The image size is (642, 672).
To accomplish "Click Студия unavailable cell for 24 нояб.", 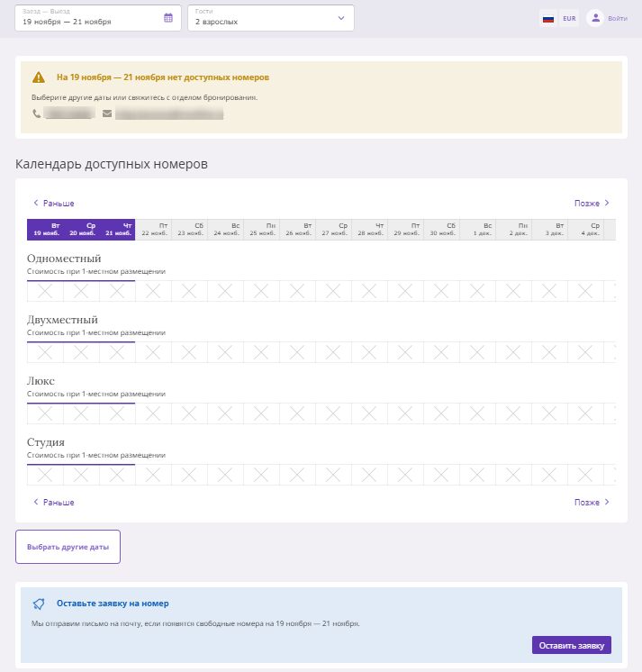I will pyautogui.click(x=225, y=475).
